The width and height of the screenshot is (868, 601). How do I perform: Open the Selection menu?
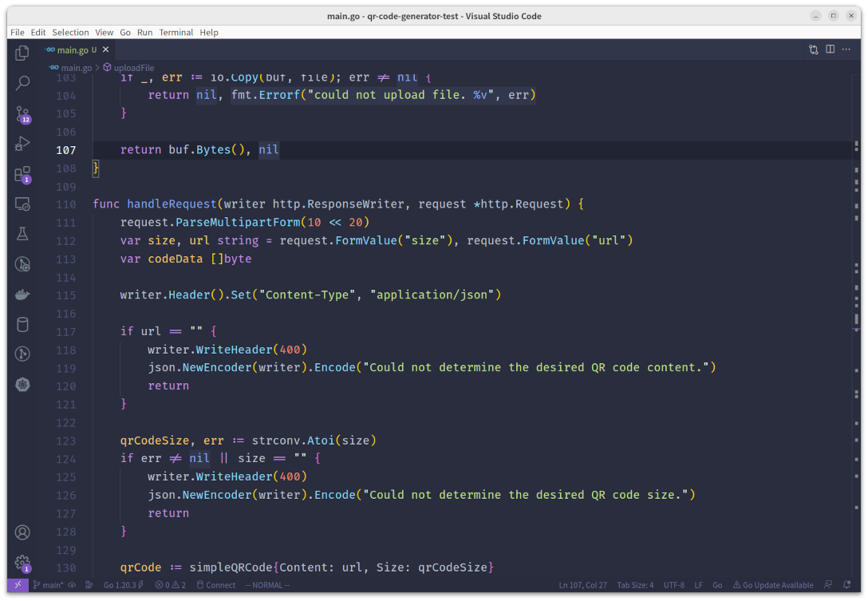point(70,32)
